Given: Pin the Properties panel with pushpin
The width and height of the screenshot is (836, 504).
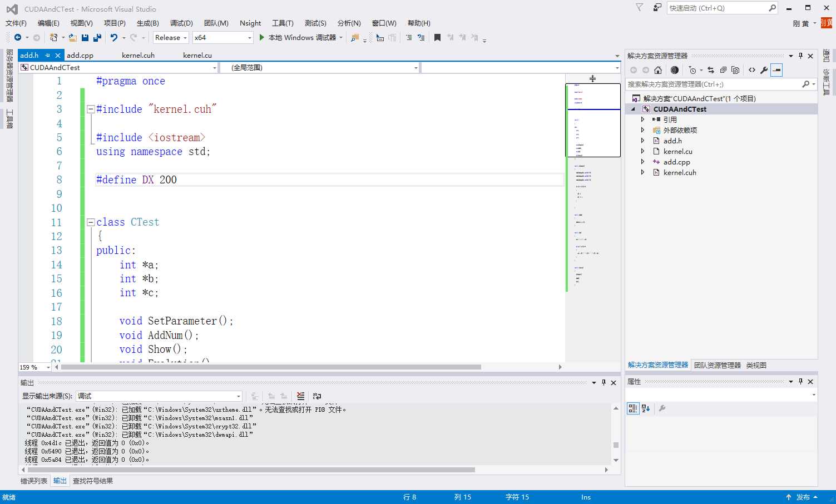Looking at the screenshot, I should [x=801, y=381].
